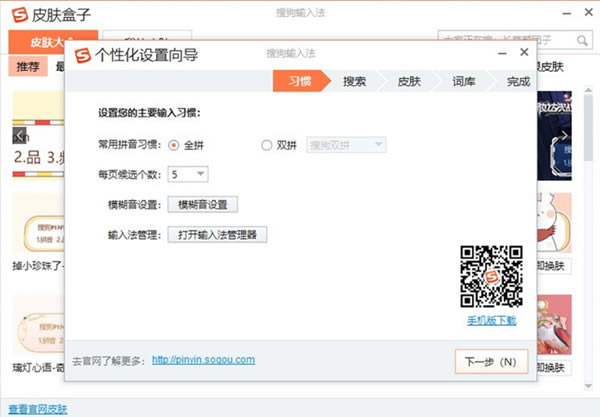Click next arrow on skin banner

(564, 135)
